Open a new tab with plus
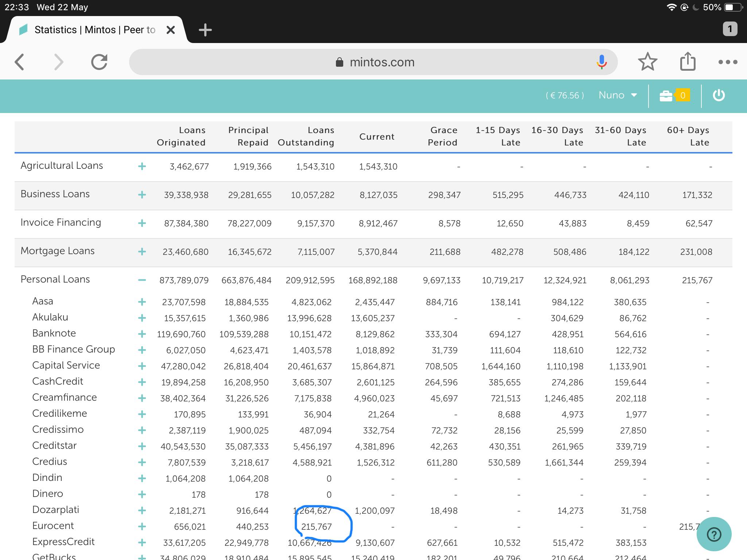The height and width of the screenshot is (560, 747). point(205,30)
